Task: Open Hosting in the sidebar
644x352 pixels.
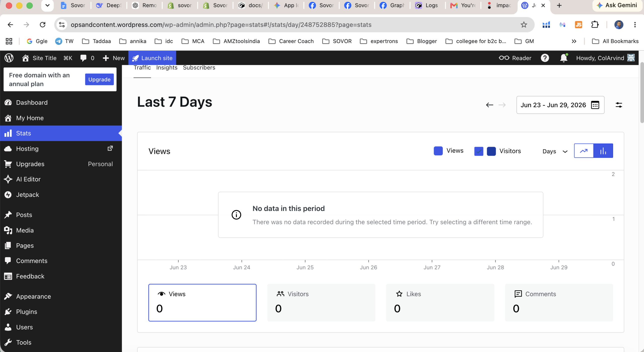Action: coord(61,149)
